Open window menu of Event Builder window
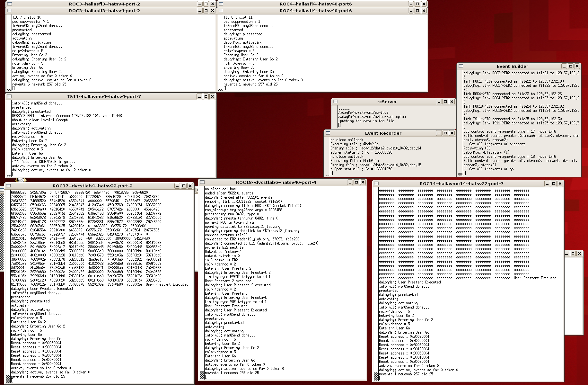588x385 pixels. [461, 66]
